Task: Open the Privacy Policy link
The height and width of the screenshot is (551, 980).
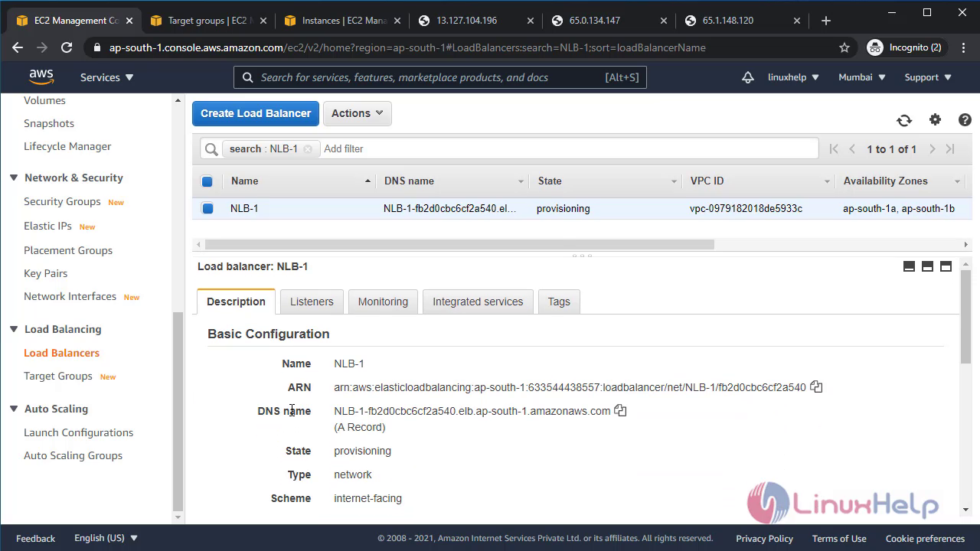Action: [764, 538]
